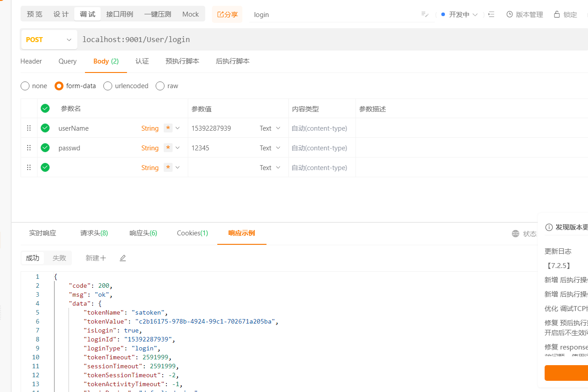
Task: Click the globe icon next to 状态
Action: point(516,234)
